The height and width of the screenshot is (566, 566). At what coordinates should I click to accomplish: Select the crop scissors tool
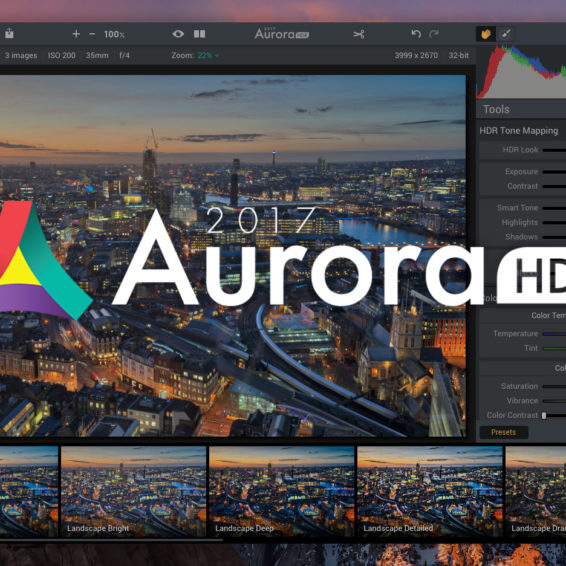coord(358,34)
